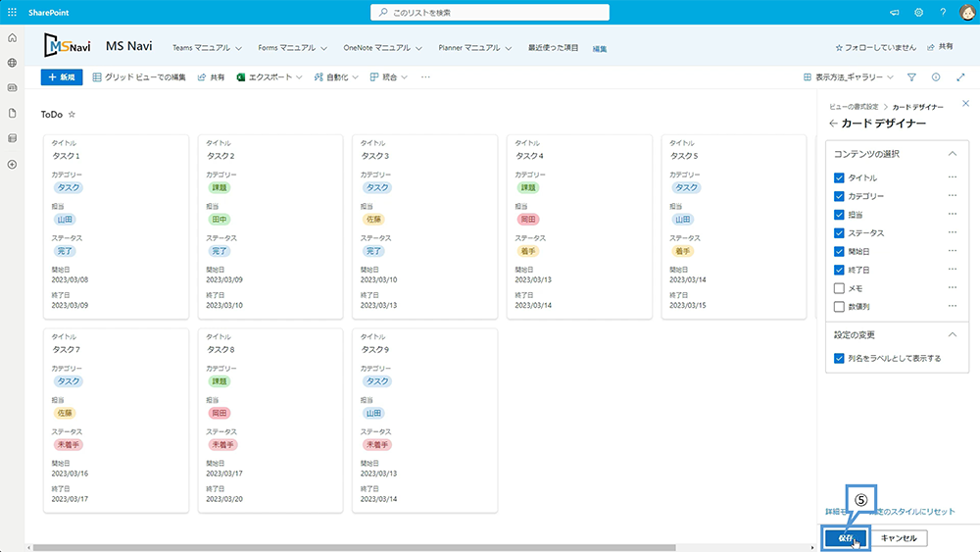Image resolution: width=980 pixels, height=552 pixels.
Task: Open 最近使った項目 navigation item
Action: 553,48
